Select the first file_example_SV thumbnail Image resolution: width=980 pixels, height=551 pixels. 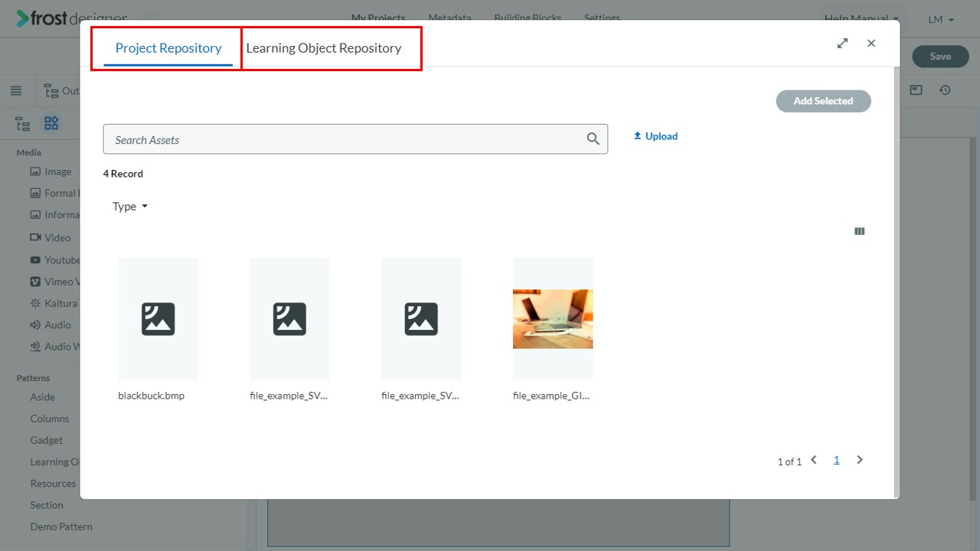pos(289,319)
